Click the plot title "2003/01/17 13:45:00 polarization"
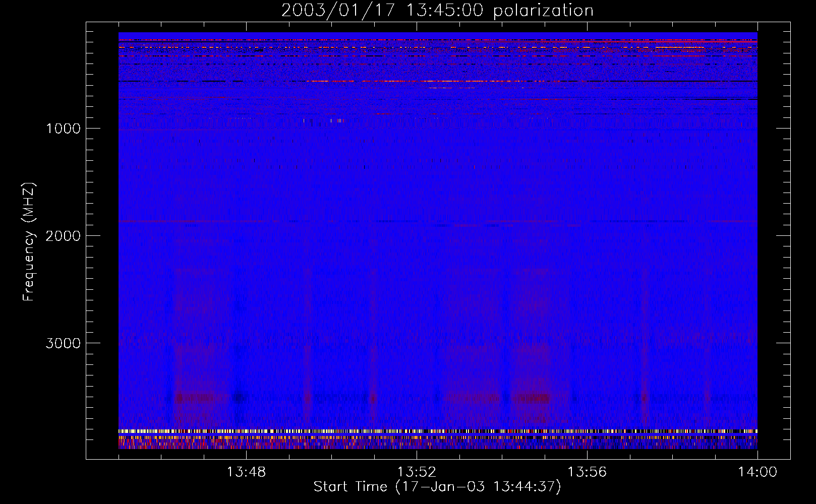This screenshot has width=816, height=504. pos(437,11)
